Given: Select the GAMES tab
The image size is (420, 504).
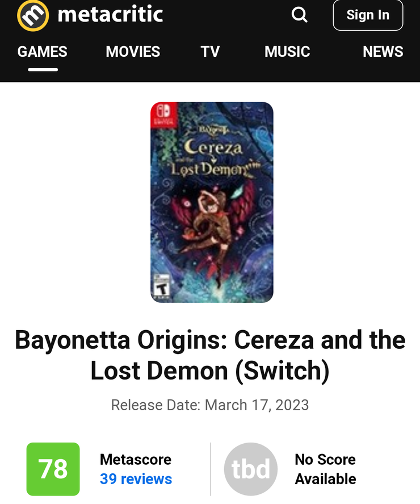Looking at the screenshot, I should (43, 52).
